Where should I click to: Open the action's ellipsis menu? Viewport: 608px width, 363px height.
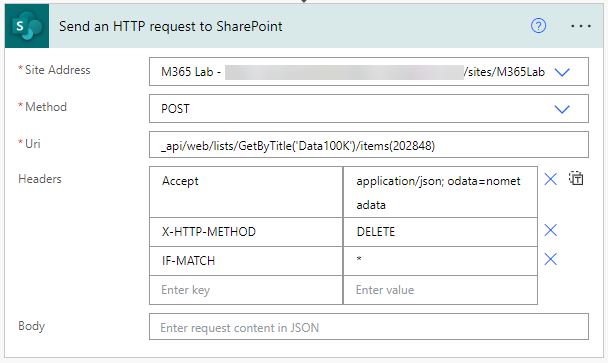580,26
